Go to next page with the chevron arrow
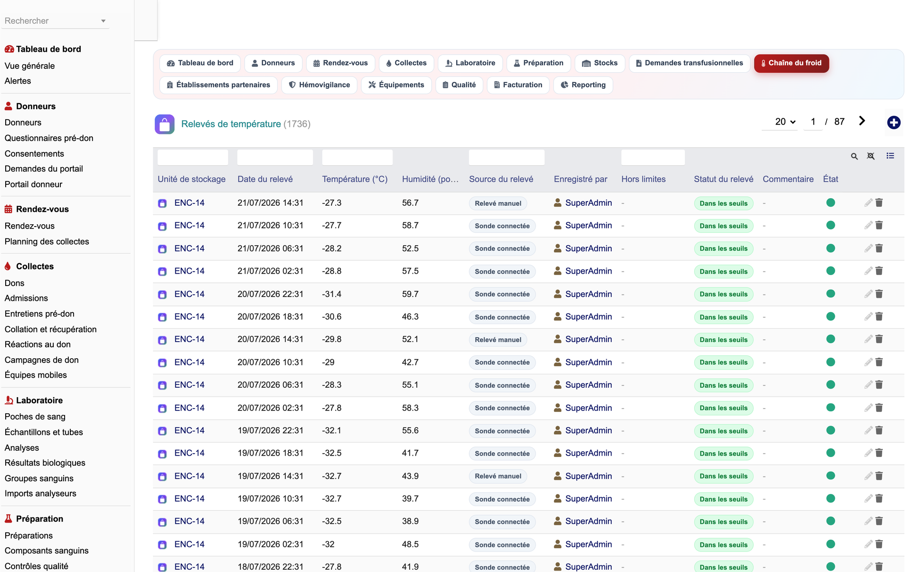924x572 pixels. (x=862, y=121)
